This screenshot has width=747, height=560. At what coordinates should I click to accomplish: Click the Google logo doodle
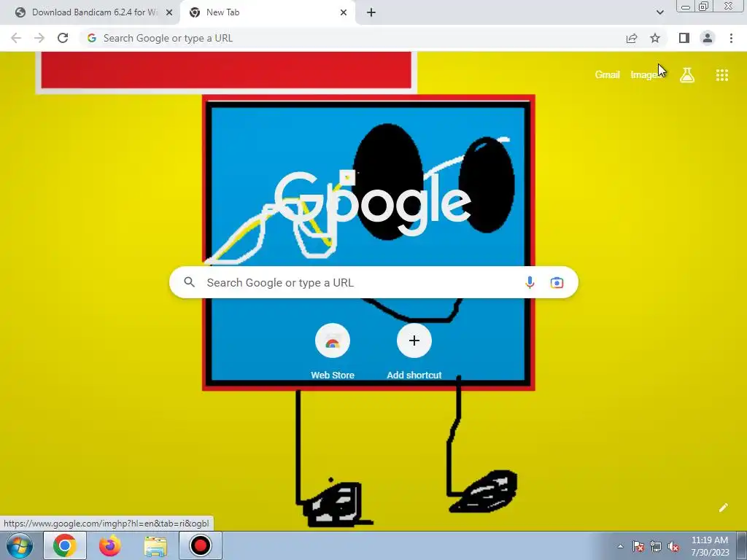click(x=373, y=203)
